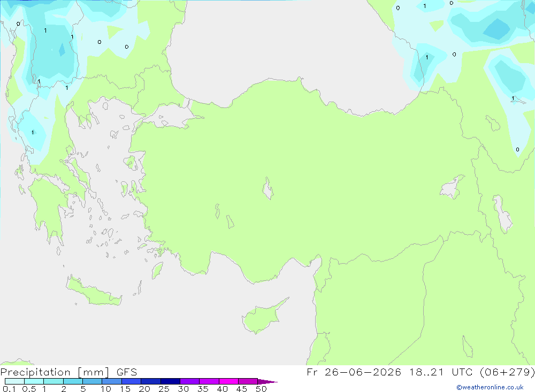Select the legend value '10'
Viewport: 535px width, 392px height.
(x=106, y=389)
